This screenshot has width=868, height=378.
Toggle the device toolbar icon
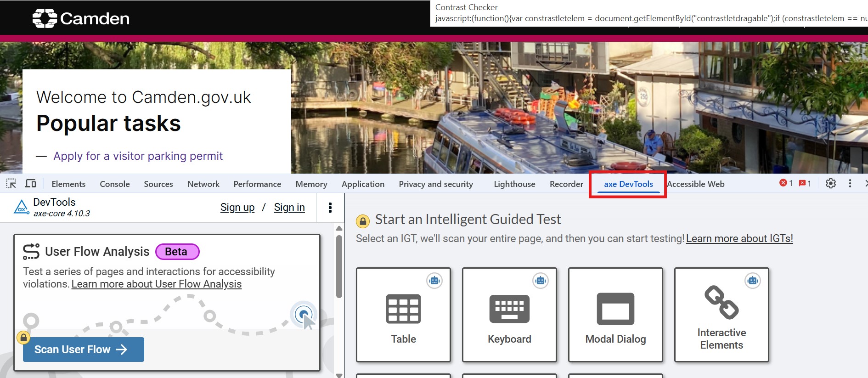tap(30, 184)
